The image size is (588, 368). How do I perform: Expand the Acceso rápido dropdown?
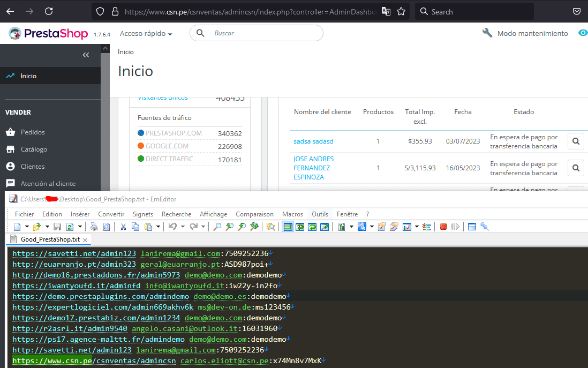[146, 33]
